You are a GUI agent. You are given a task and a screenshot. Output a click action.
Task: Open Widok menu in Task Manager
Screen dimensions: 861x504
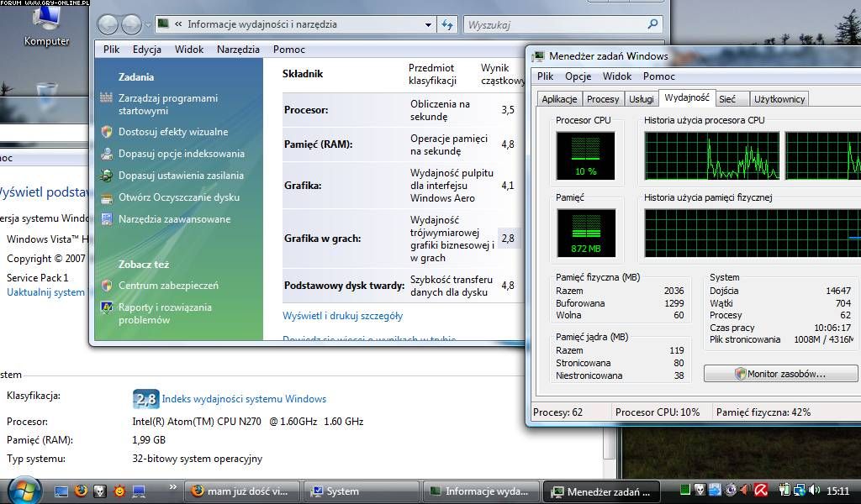pos(616,76)
